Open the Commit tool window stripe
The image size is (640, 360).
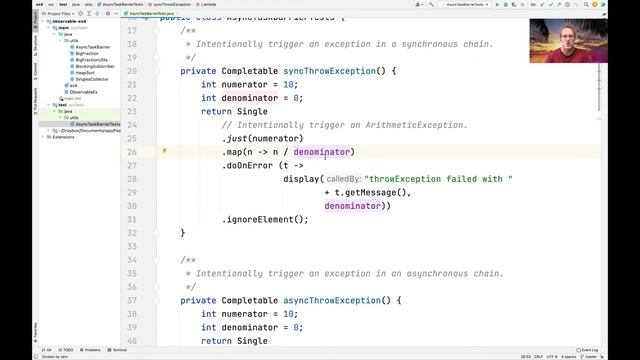coord(36,71)
